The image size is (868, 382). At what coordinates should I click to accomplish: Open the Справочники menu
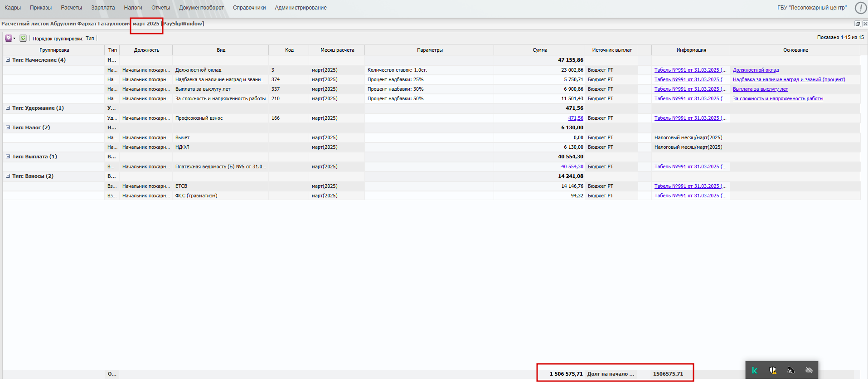pos(249,8)
